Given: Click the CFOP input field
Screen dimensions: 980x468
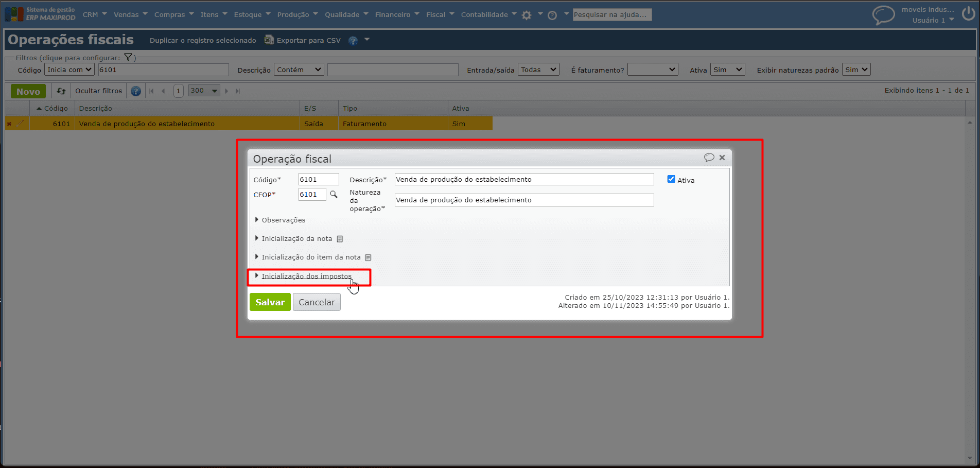Looking at the screenshot, I should 312,194.
